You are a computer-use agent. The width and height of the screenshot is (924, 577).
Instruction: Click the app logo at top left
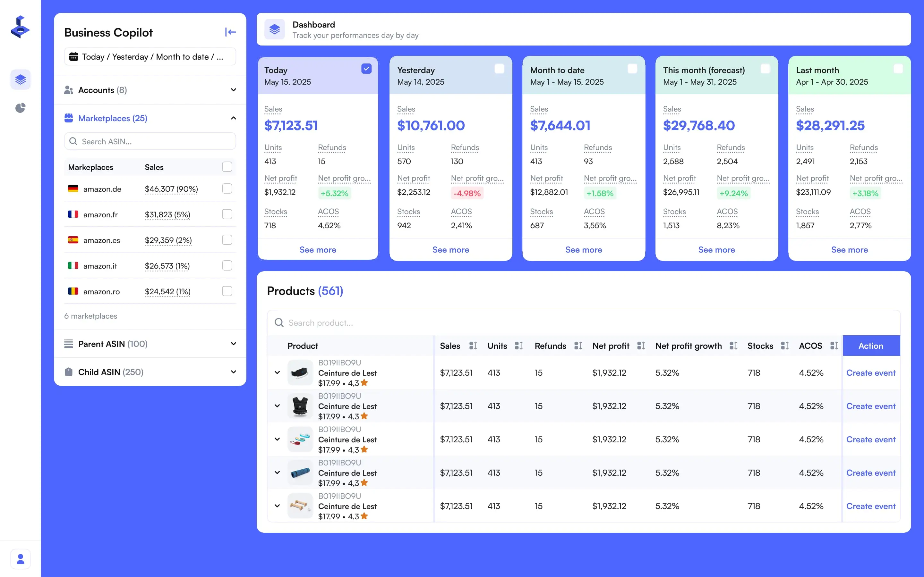coord(20,27)
